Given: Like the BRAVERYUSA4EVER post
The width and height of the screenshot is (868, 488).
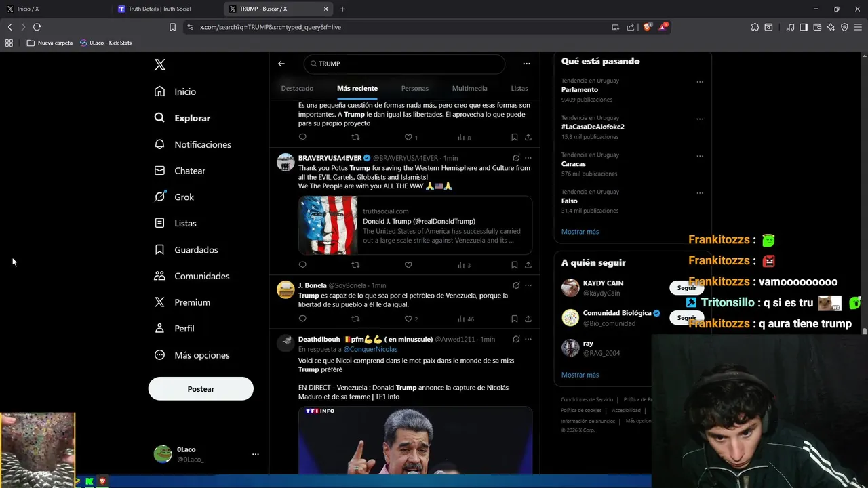Looking at the screenshot, I should coord(408,265).
